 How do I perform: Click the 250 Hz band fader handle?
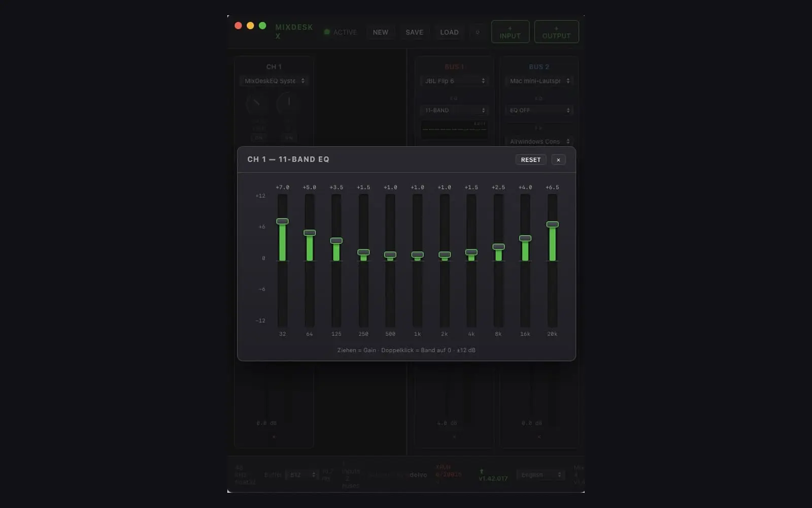coord(363,252)
